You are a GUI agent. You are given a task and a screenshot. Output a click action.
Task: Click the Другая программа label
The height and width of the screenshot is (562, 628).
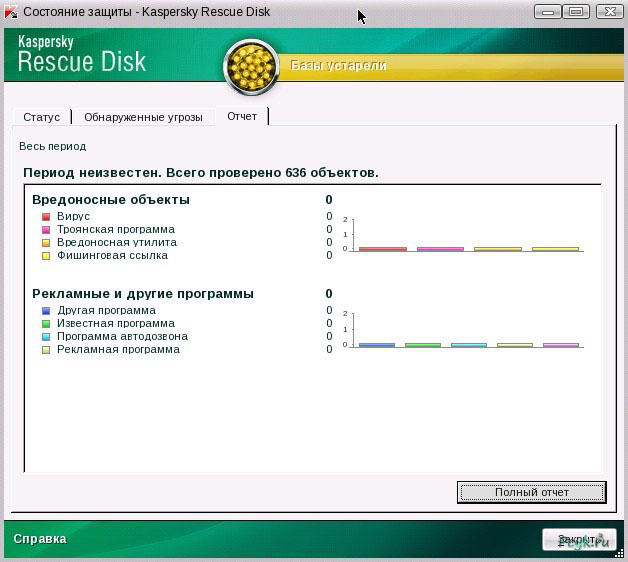[106, 310]
